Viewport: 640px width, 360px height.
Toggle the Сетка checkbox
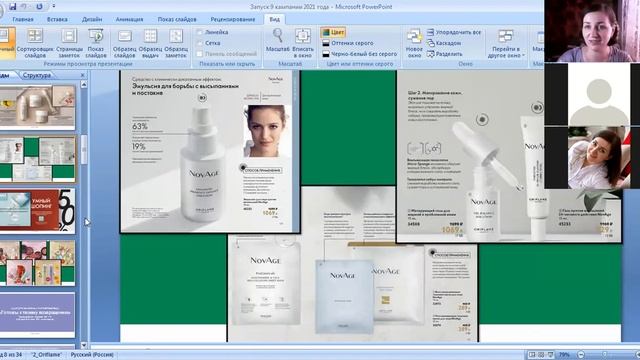pyautogui.click(x=200, y=43)
